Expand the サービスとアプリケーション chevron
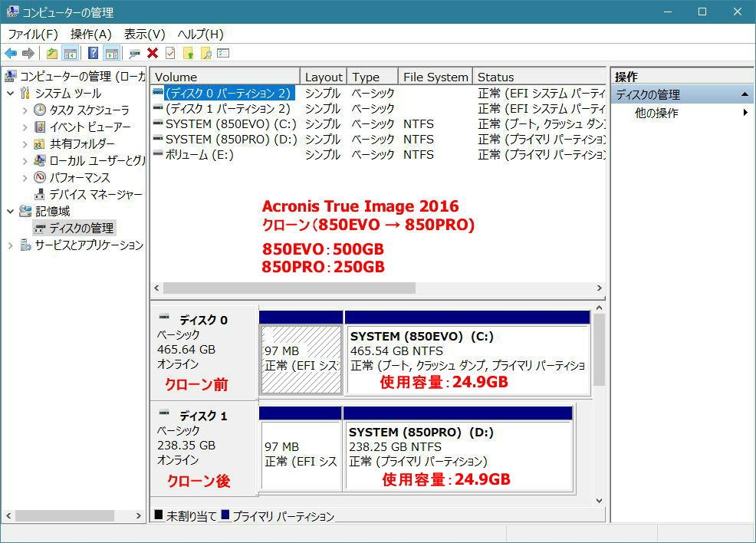 point(10,245)
